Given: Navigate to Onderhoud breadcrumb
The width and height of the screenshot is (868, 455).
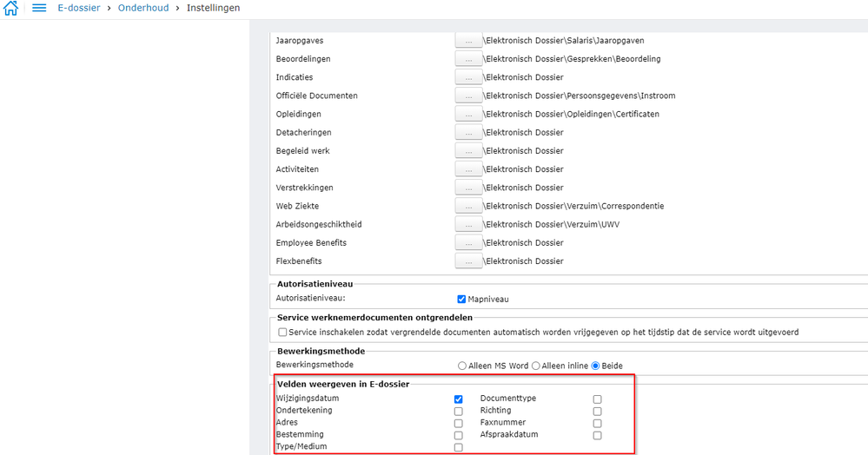Looking at the screenshot, I should [143, 8].
